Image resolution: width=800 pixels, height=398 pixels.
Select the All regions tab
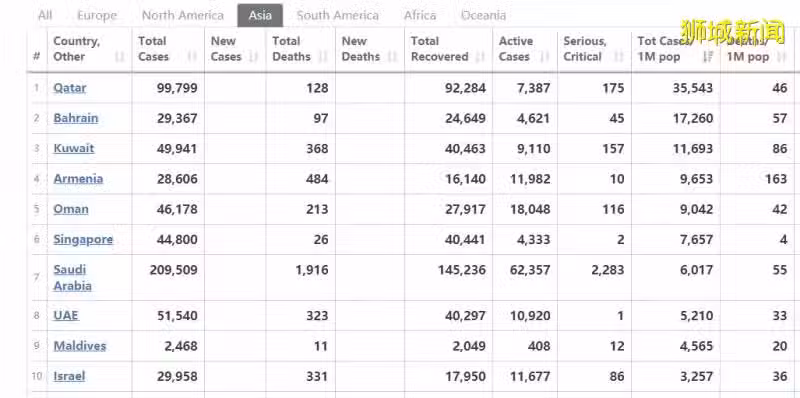coord(45,15)
